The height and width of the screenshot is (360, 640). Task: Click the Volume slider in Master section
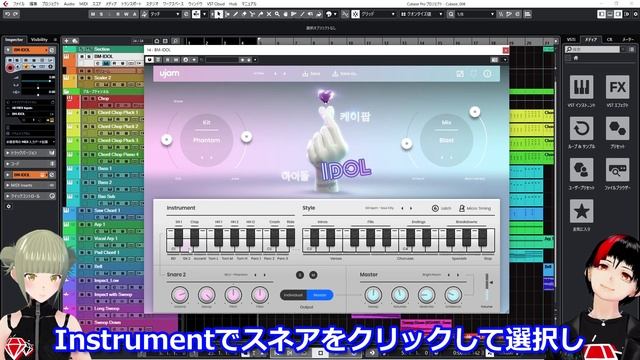point(487,288)
